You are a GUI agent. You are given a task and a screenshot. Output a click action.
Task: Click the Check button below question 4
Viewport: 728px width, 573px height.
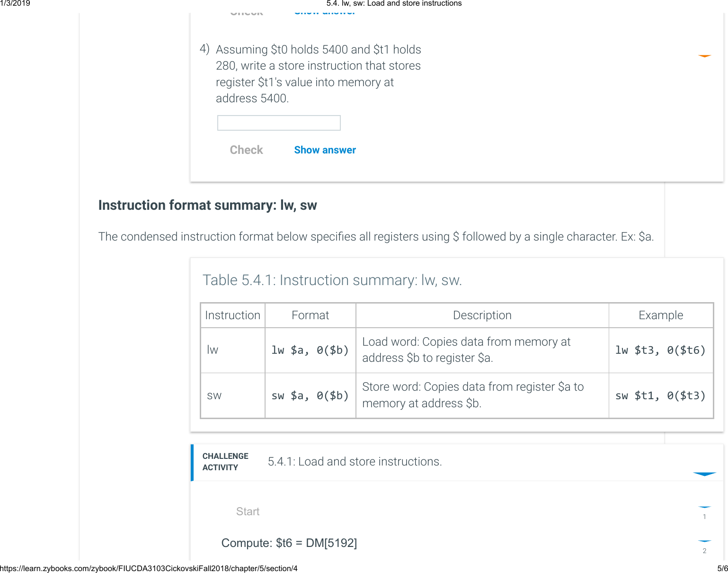point(246,150)
